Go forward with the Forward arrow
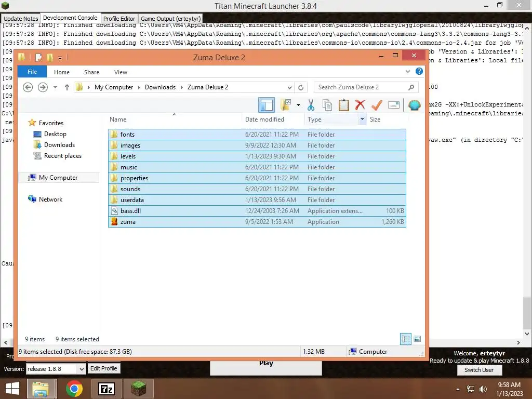This screenshot has width=532, height=399. tap(43, 87)
